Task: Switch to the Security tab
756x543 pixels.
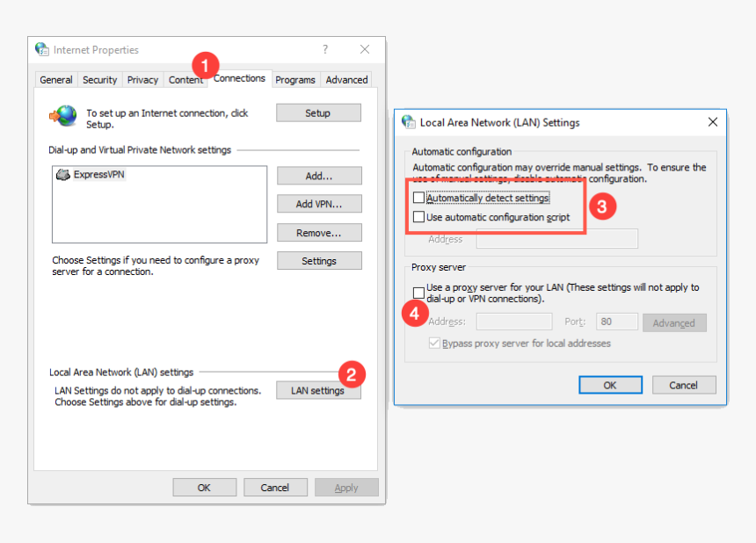Action: coord(99,79)
